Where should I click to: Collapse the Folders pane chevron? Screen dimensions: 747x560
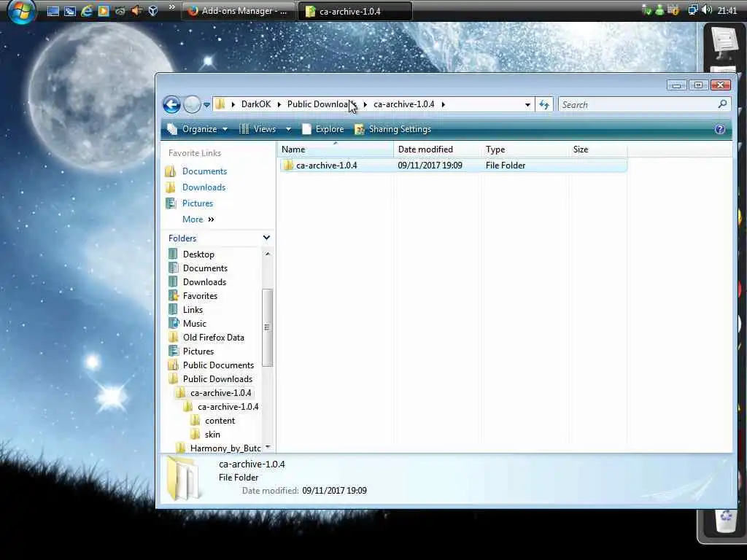[266, 238]
